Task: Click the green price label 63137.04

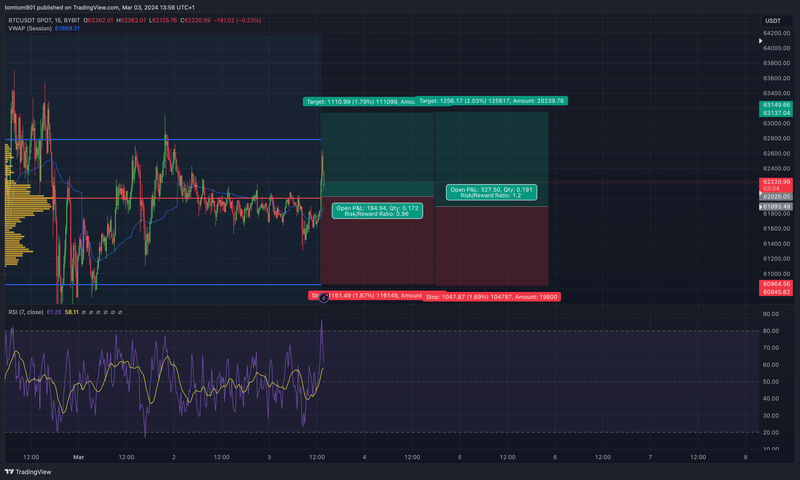Action: click(x=776, y=113)
